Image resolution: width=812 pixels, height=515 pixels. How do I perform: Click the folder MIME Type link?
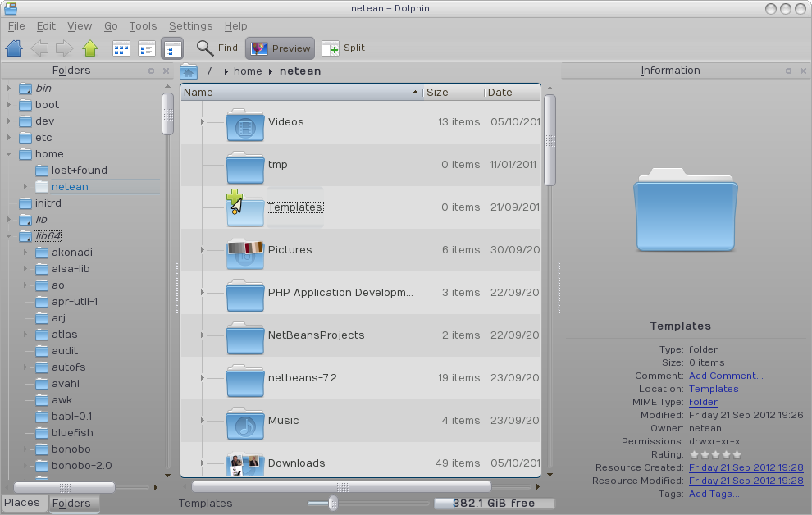tap(703, 402)
